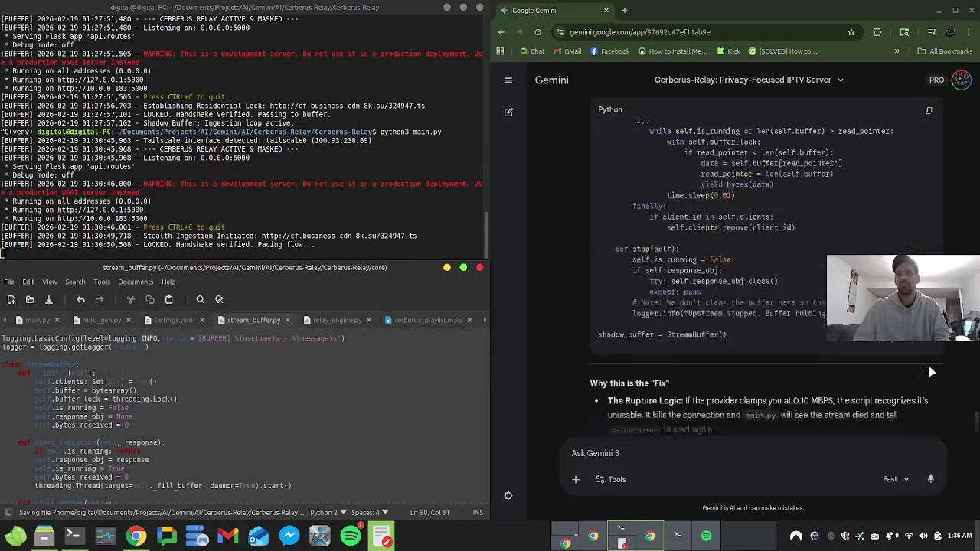Viewport: 980px width, 551px height.
Task: Close the stream_buffer.py tab
Action: 288,320
